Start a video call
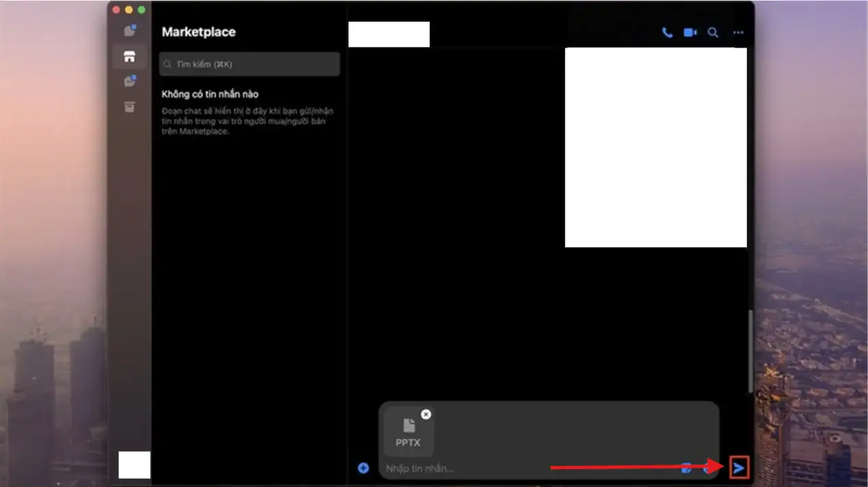 tap(689, 32)
